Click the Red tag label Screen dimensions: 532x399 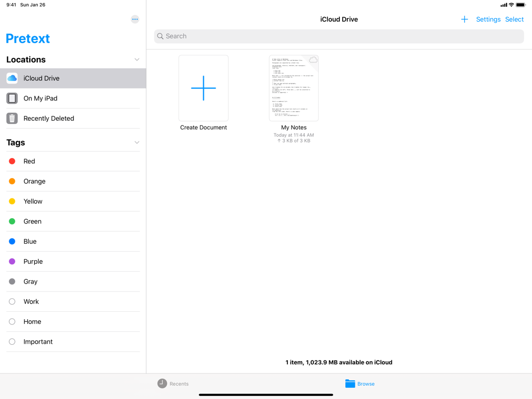tap(29, 161)
